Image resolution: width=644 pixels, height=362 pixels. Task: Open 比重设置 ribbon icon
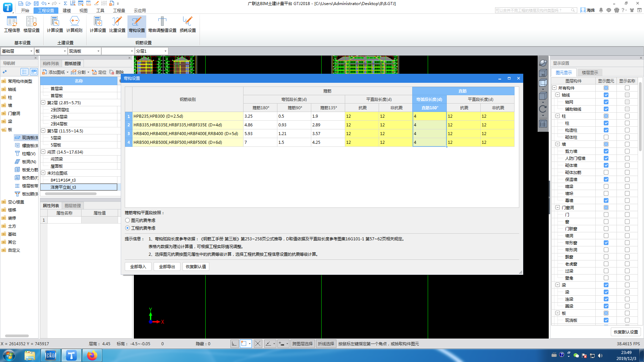(117, 24)
